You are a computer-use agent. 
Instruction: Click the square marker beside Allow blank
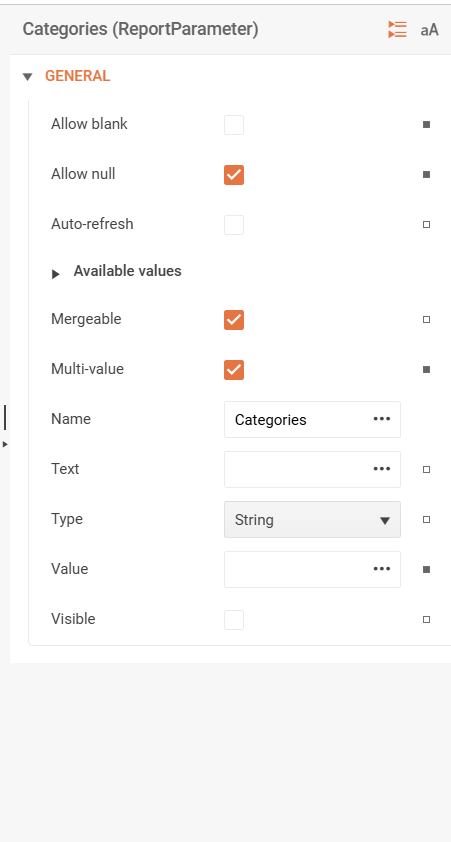pyautogui.click(x=426, y=125)
